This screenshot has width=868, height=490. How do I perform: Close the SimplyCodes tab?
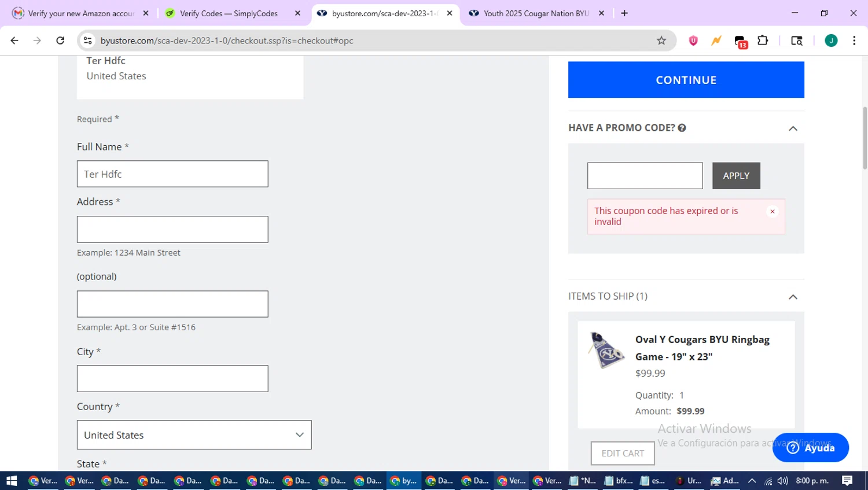click(x=297, y=13)
